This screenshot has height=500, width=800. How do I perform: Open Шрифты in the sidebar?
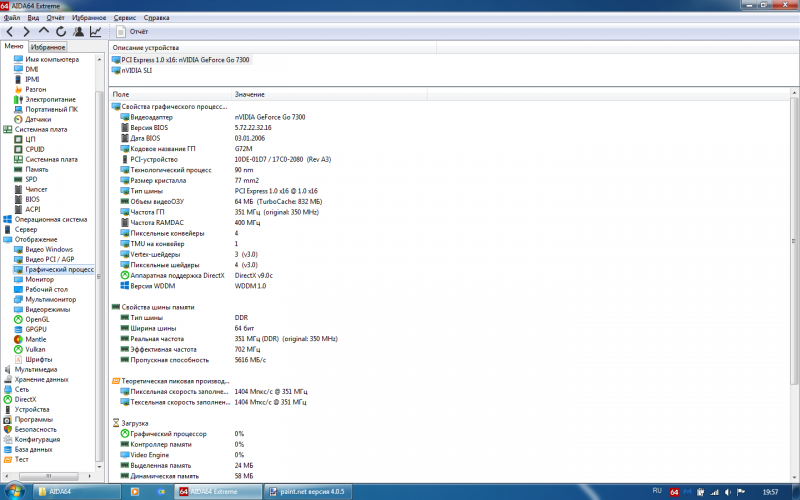click(39, 359)
